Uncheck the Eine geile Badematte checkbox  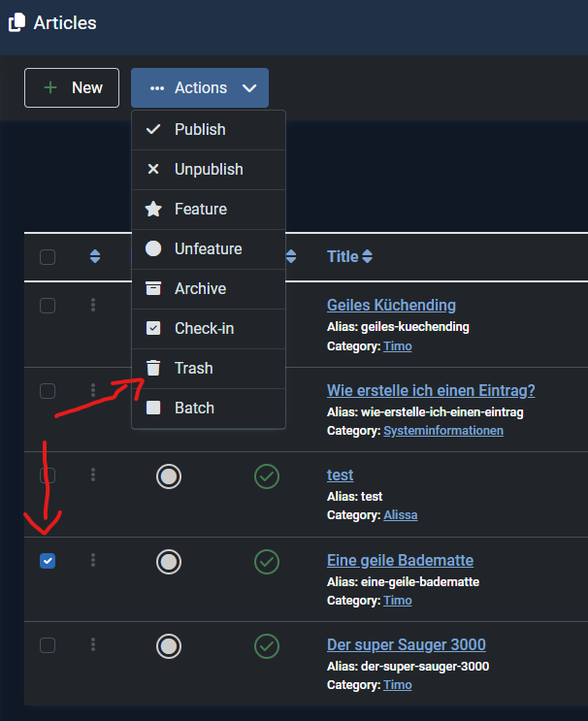click(x=48, y=561)
